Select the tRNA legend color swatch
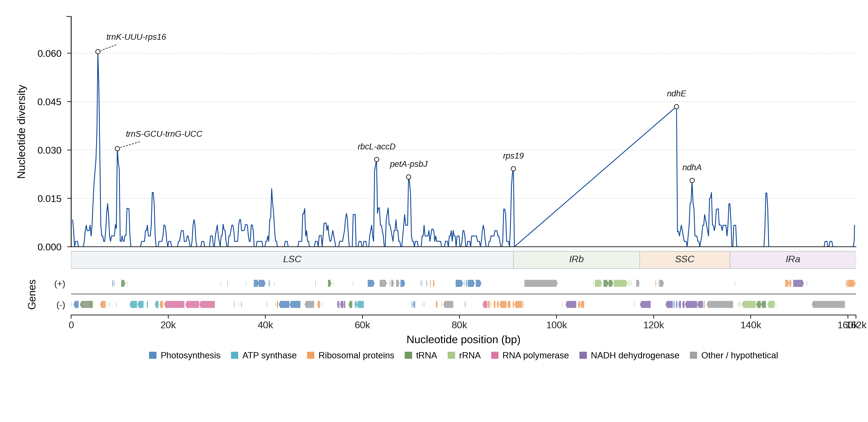868x422 pixels. [408, 355]
